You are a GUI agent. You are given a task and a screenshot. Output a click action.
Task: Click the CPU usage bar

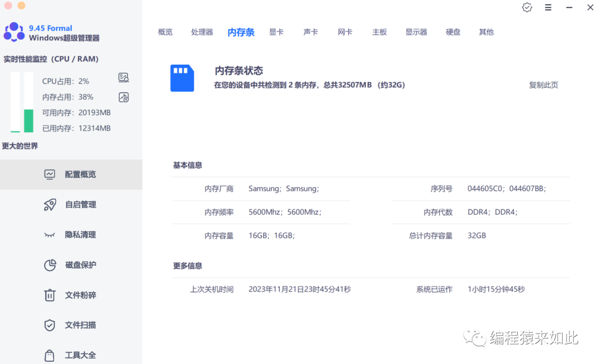pos(16,102)
